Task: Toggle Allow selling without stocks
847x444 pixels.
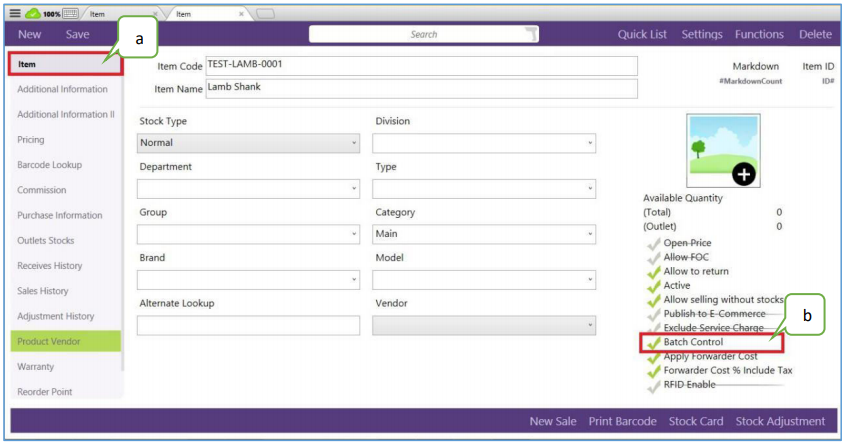Action: tap(654, 300)
